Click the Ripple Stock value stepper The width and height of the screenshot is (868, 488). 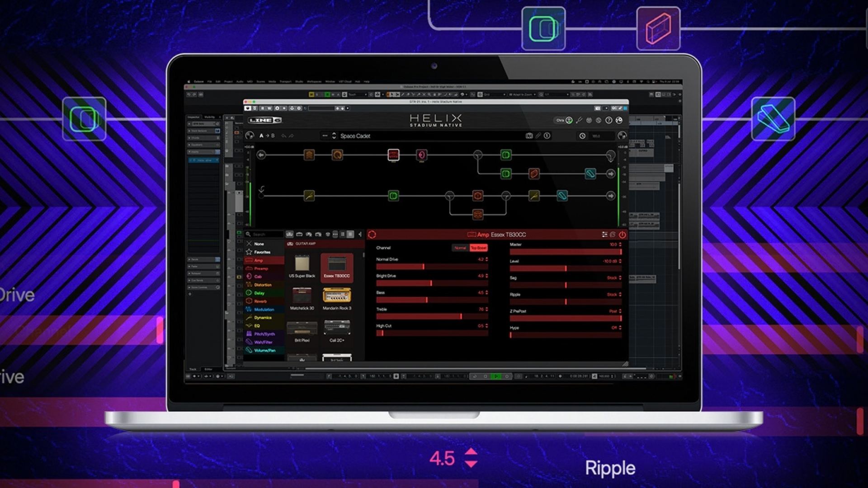pyautogui.click(x=620, y=294)
